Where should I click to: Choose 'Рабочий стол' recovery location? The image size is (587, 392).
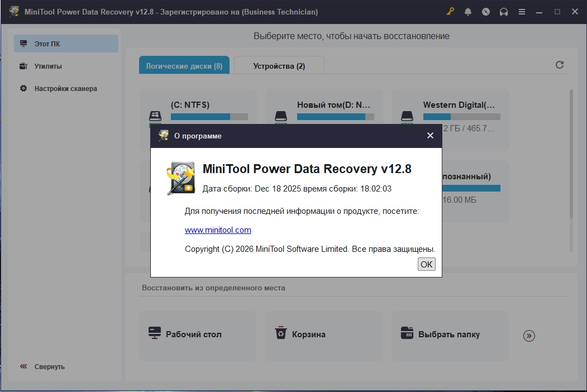(x=198, y=336)
